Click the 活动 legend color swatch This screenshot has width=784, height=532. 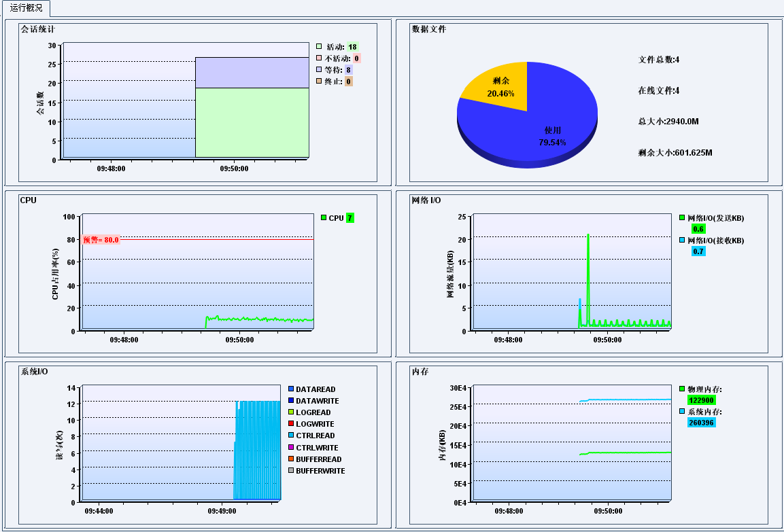pyautogui.click(x=319, y=47)
